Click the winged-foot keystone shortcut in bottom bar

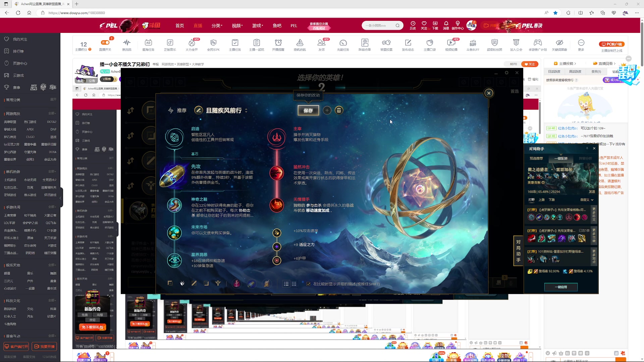click(267, 284)
